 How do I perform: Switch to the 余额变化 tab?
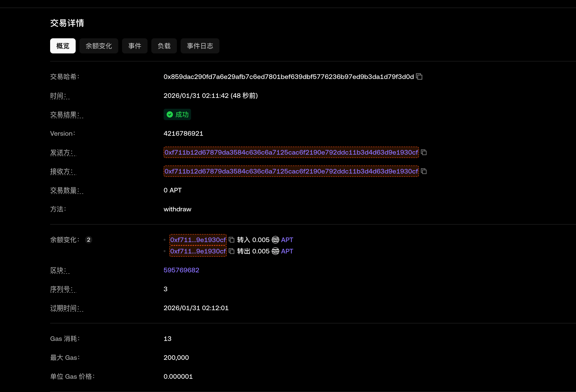coord(99,46)
